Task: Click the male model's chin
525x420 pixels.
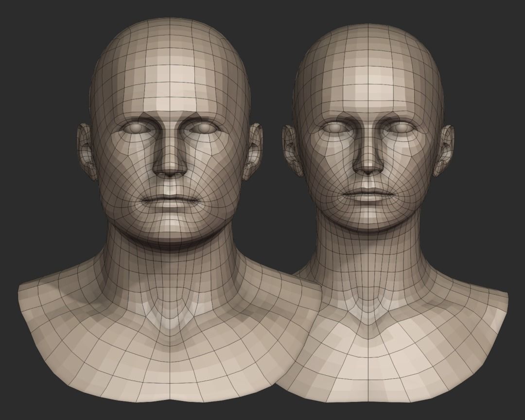Action: tap(171, 224)
